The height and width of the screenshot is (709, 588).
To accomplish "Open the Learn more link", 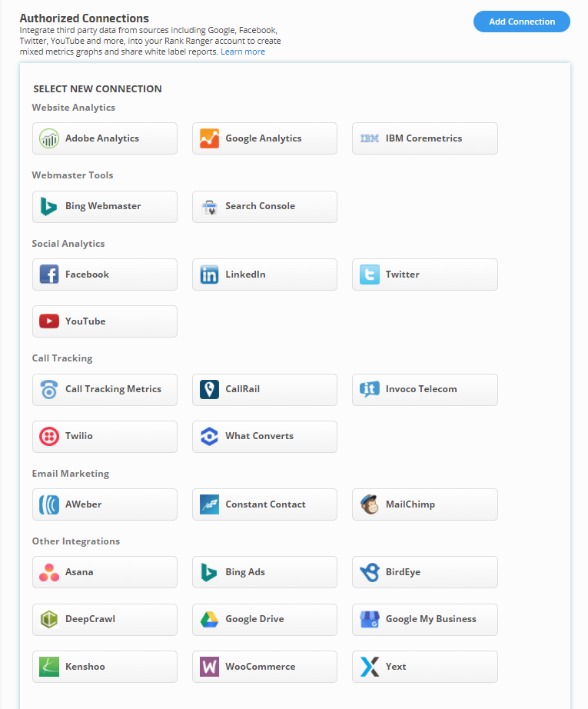I will (x=243, y=52).
